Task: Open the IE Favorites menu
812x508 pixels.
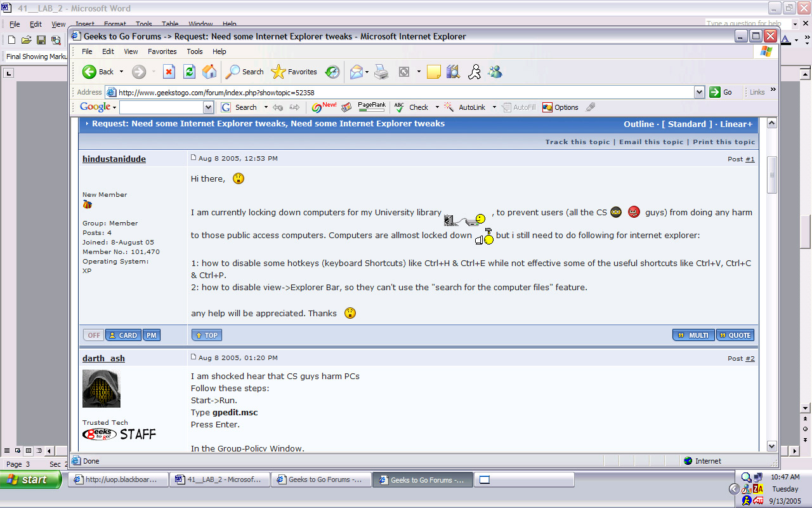Action: tap(162, 51)
